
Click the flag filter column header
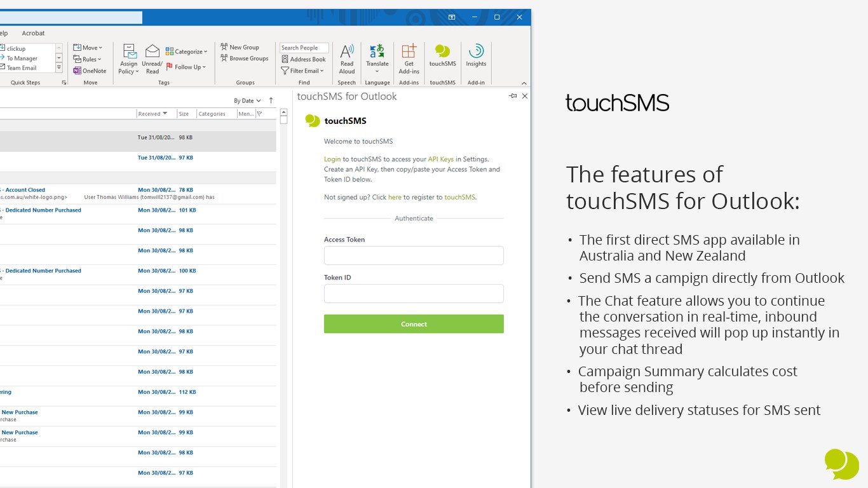(259, 114)
